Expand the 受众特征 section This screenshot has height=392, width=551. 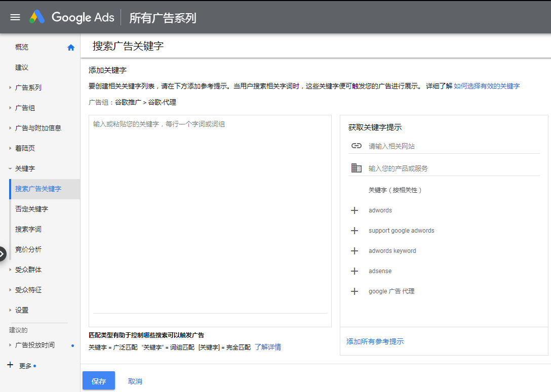point(10,290)
